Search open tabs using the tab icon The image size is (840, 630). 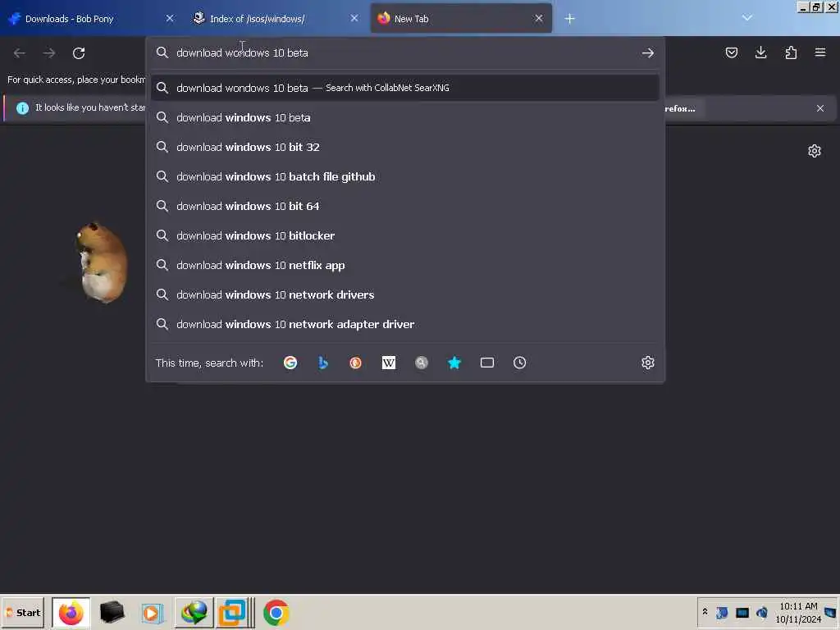tap(487, 363)
